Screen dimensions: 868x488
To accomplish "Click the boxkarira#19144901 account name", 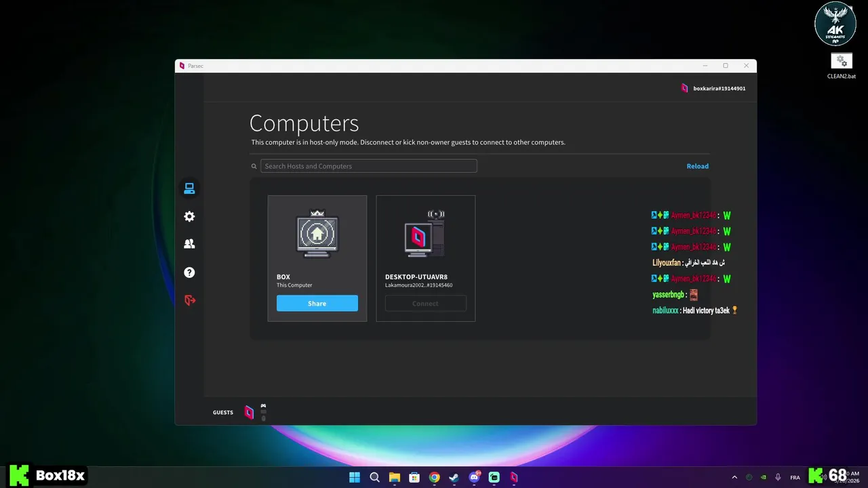I will 719,88.
